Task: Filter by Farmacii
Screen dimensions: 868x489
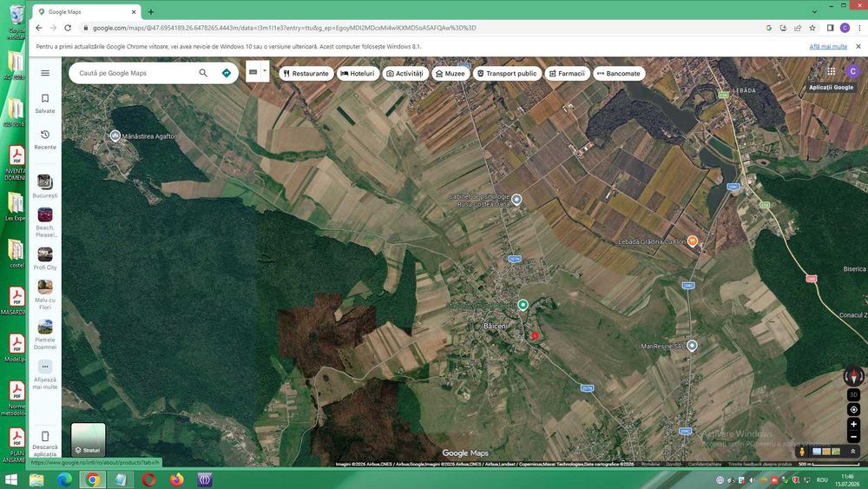Action: point(567,73)
